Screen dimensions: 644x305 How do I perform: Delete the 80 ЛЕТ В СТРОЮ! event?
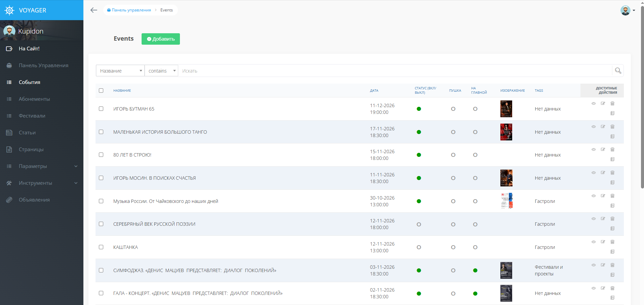pyautogui.click(x=612, y=149)
